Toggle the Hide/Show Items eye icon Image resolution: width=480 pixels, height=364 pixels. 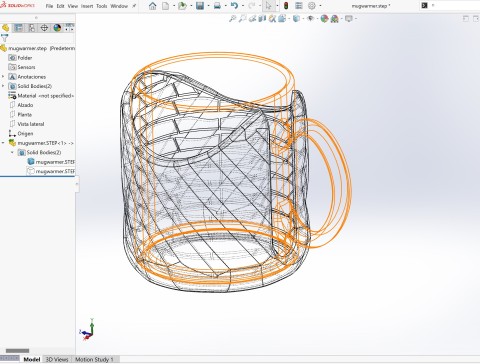310,19
